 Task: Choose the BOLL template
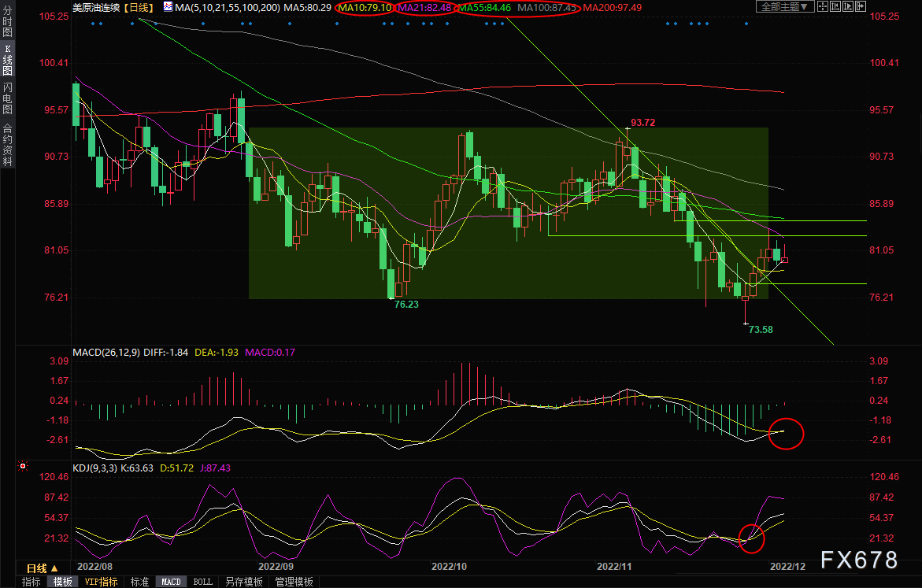(203, 582)
